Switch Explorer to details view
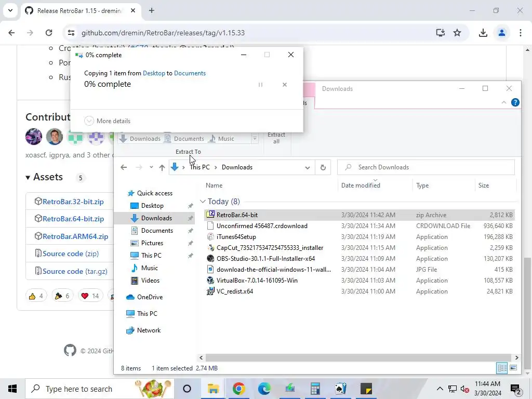The height and width of the screenshot is (399, 532). tap(502, 368)
